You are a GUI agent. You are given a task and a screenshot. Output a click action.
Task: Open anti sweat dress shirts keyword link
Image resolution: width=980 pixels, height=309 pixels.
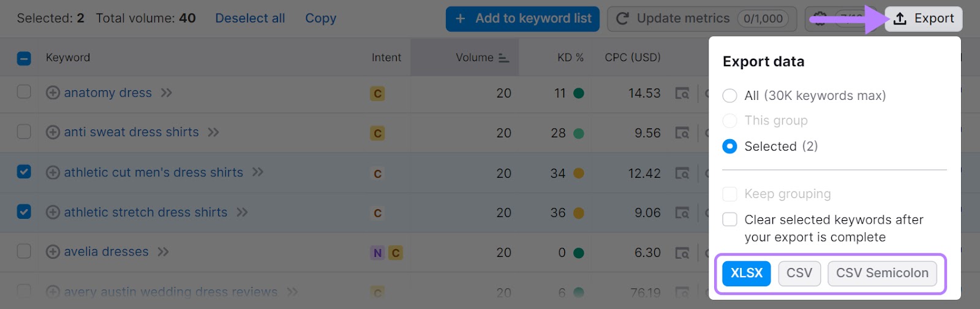(x=132, y=132)
